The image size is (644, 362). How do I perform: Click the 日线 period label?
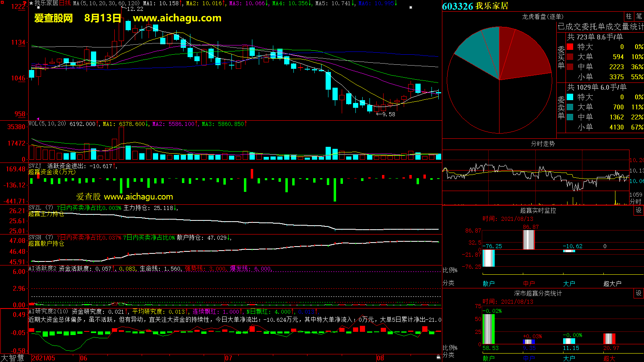(x=65, y=3)
